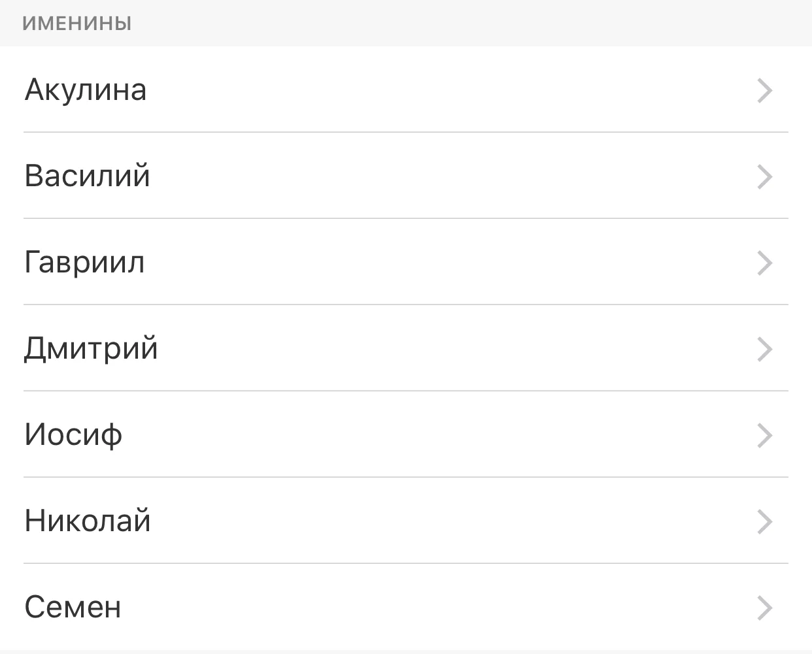Click the name Семен

(x=73, y=608)
